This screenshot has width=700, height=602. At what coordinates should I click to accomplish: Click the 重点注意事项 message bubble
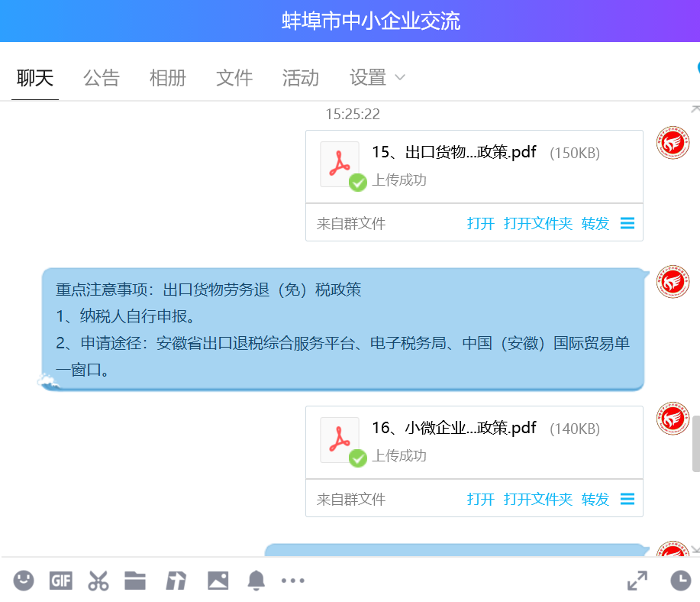pyautogui.click(x=343, y=329)
